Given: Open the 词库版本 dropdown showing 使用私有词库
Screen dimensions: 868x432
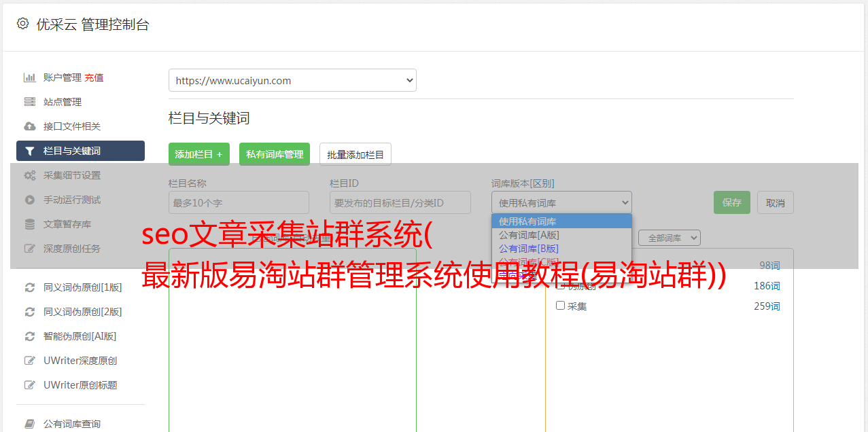Looking at the screenshot, I should pyautogui.click(x=561, y=202).
